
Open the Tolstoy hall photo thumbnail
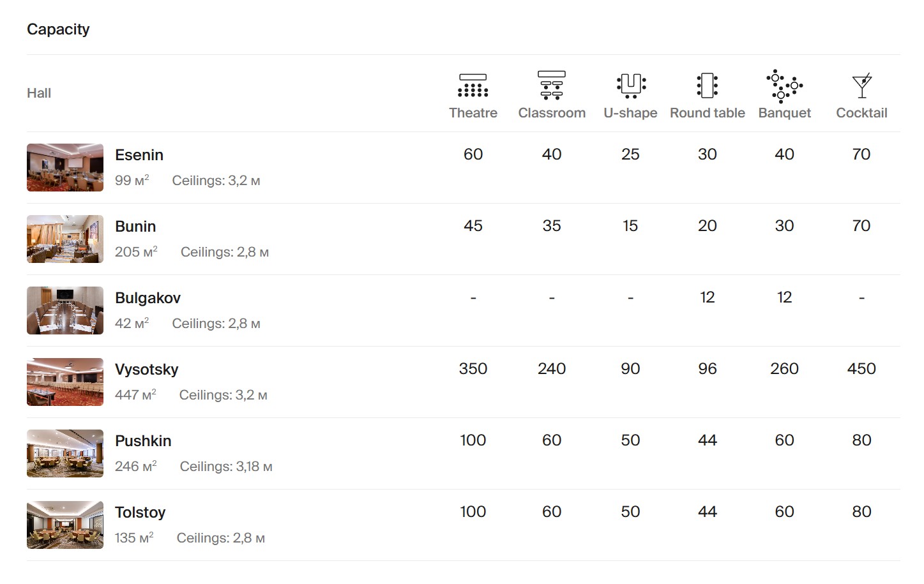click(x=65, y=525)
